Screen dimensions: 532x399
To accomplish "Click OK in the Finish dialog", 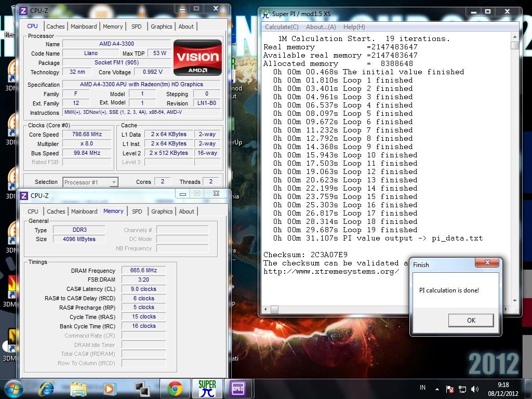I will (471, 320).
